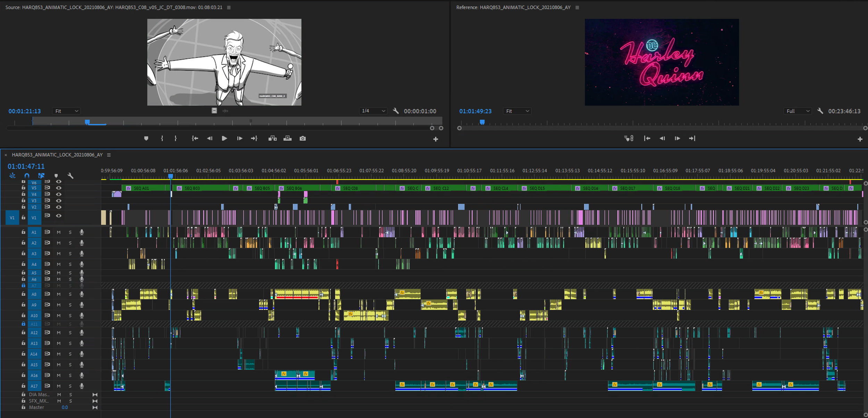
Task: Add a marker in the Source monitor
Action: pos(146,138)
